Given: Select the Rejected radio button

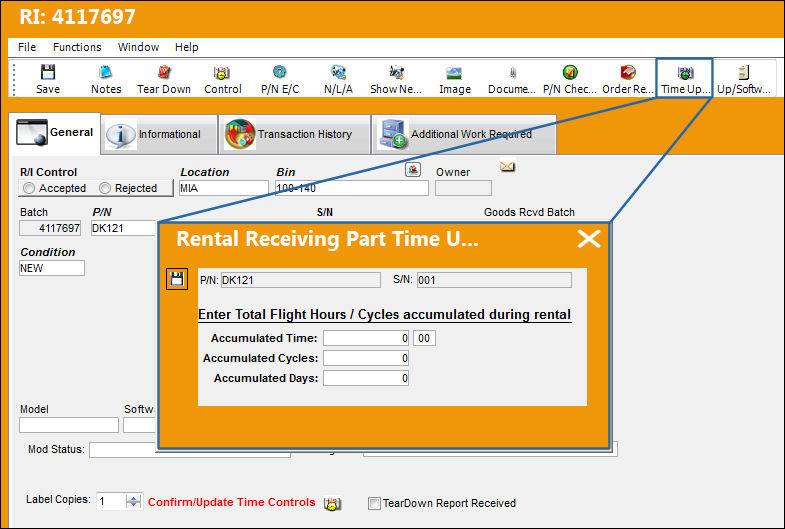Looking at the screenshot, I should point(105,188).
